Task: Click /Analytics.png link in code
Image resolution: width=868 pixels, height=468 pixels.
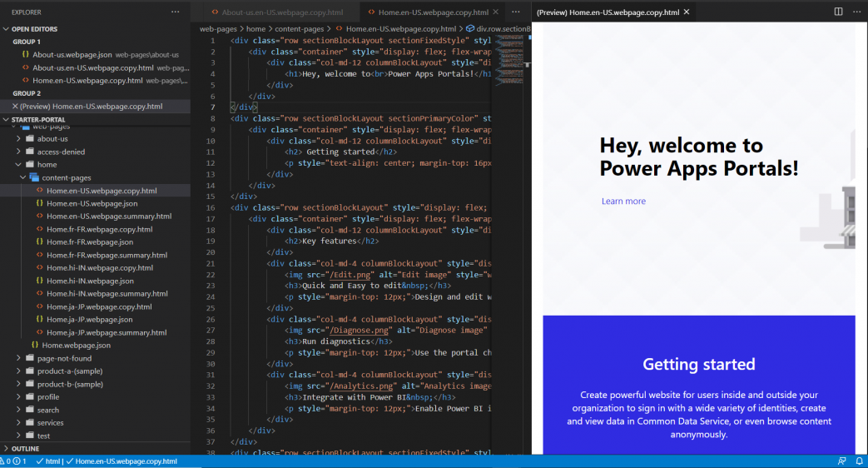Action: pyautogui.click(x=363, y=386)
